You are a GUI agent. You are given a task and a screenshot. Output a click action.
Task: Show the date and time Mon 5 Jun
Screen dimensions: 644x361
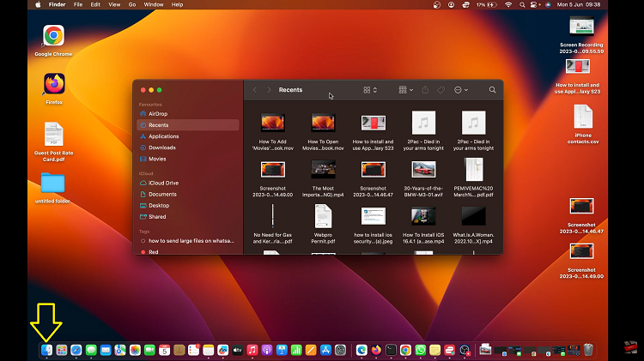click(x=579, y=4)
